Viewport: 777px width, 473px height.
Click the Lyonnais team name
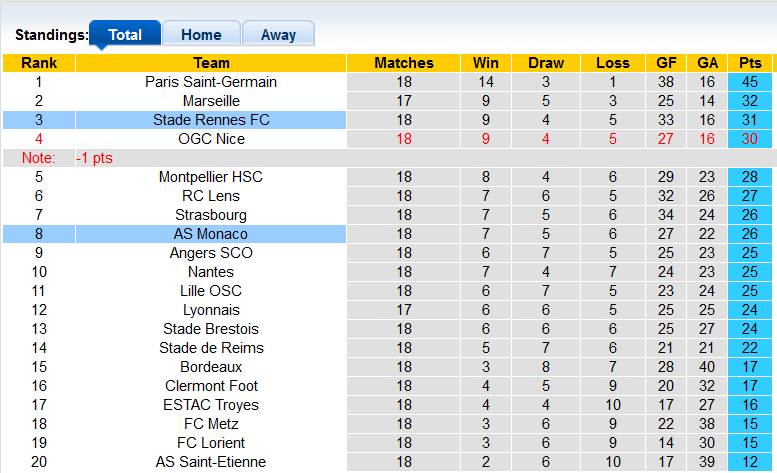211,310
